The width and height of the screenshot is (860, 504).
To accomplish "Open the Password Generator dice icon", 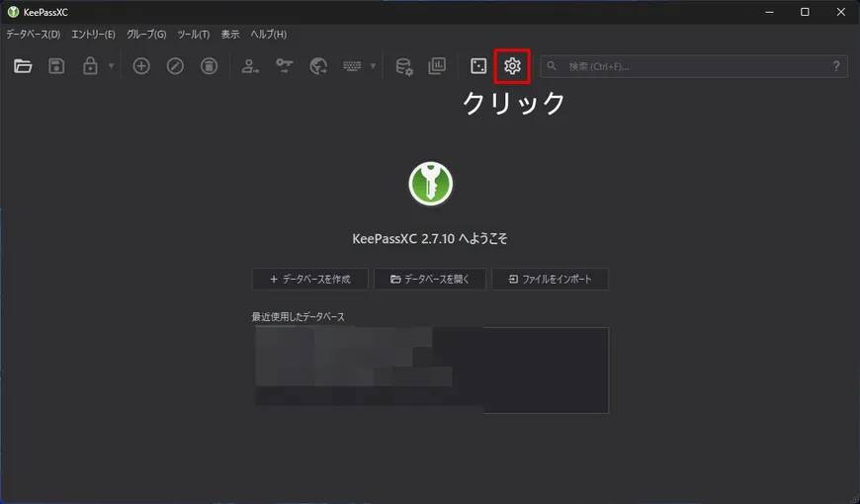I will pos(478,66).
